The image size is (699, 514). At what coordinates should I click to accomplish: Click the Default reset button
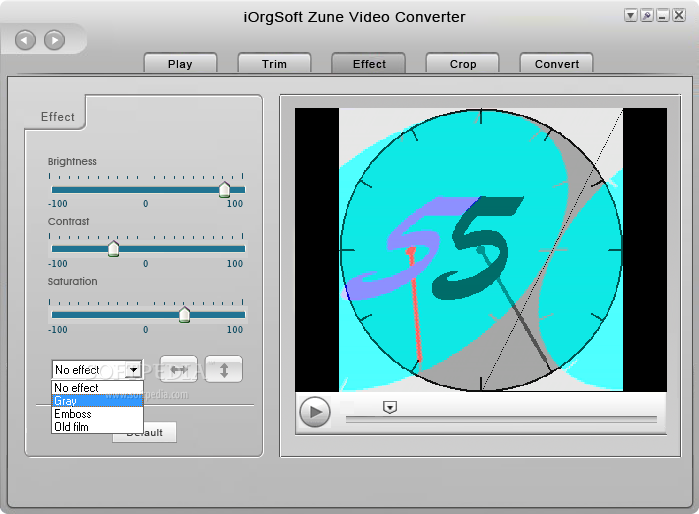tap(144, 432)
